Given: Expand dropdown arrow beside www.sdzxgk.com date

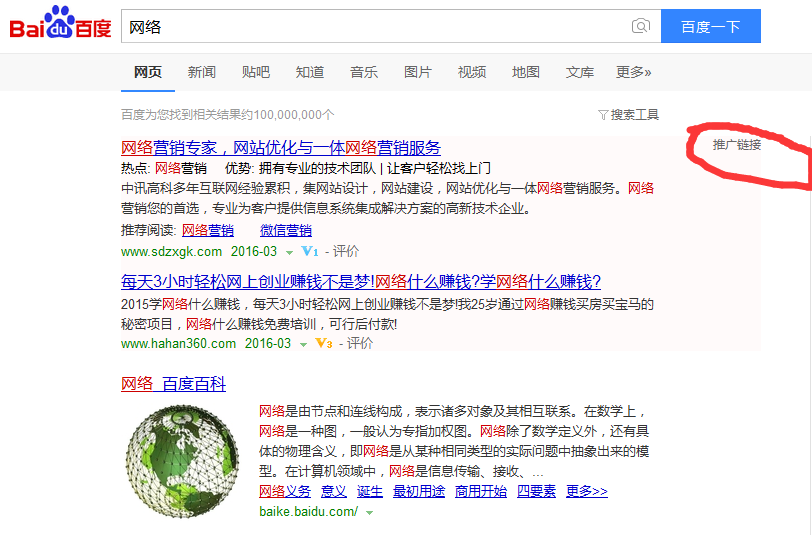Looking at the screenshot, I should click(290, 252).
